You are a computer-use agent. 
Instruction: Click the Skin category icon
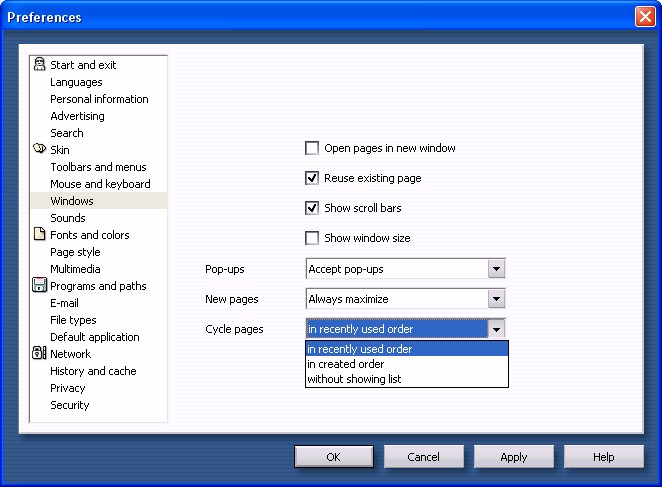pos(39,150)
